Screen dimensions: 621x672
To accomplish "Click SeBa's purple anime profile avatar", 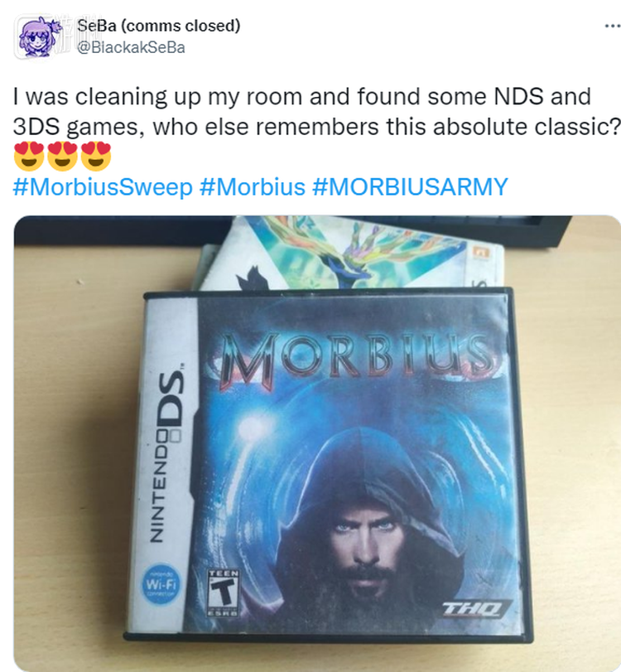I will tap(38, 36).
